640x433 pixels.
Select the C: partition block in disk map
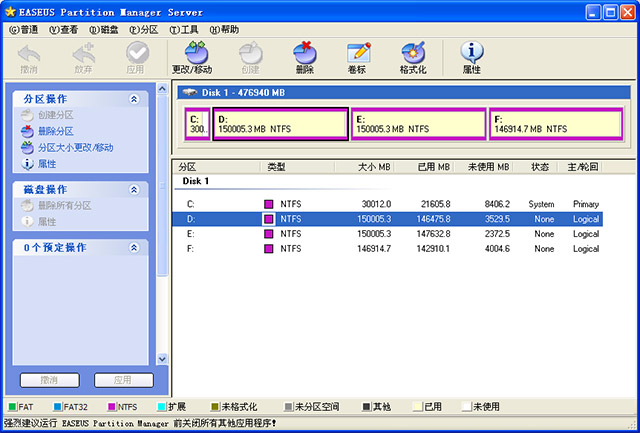(198, 124)
